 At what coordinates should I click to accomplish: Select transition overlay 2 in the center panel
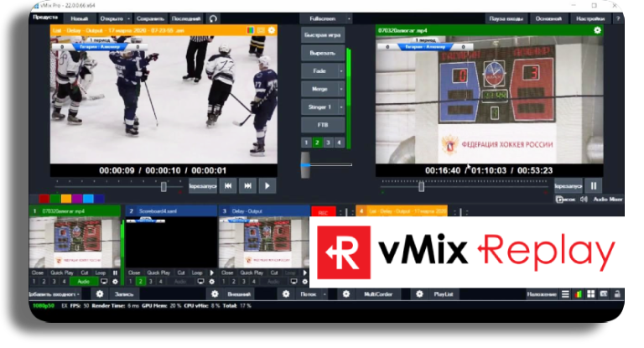(317, 143)
